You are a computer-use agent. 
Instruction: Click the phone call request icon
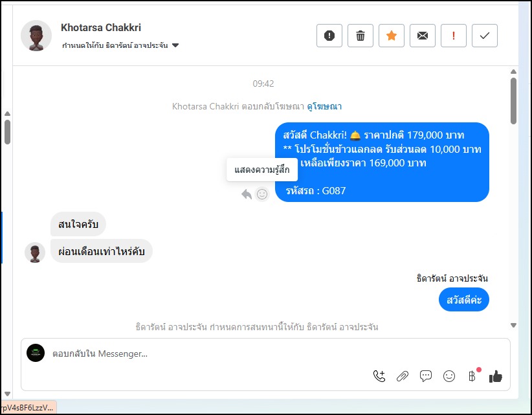click(x=379, y=376)
